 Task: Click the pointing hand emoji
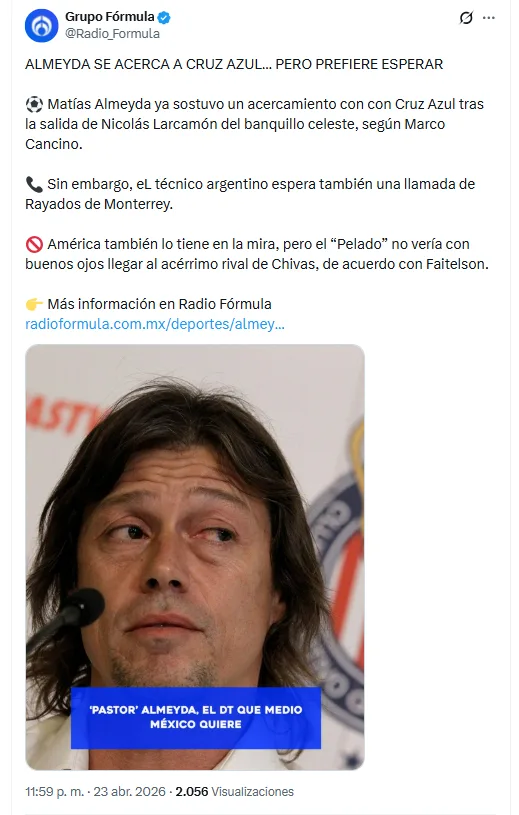coord(34,304)
